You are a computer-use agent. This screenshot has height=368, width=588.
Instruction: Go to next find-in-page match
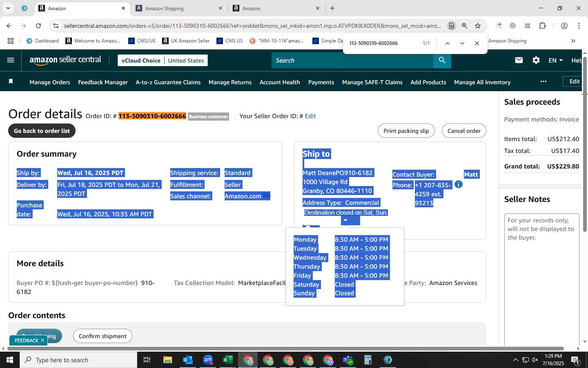pos(462,43)
